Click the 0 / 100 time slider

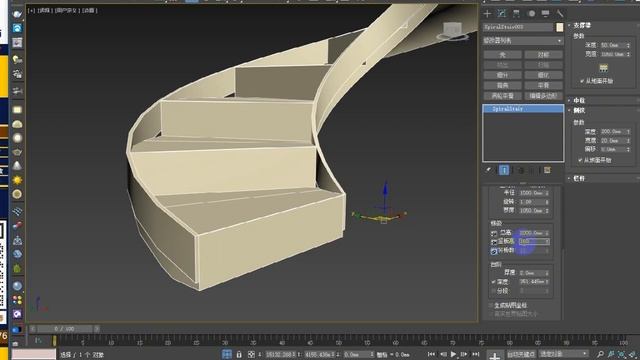coord(64,329)
